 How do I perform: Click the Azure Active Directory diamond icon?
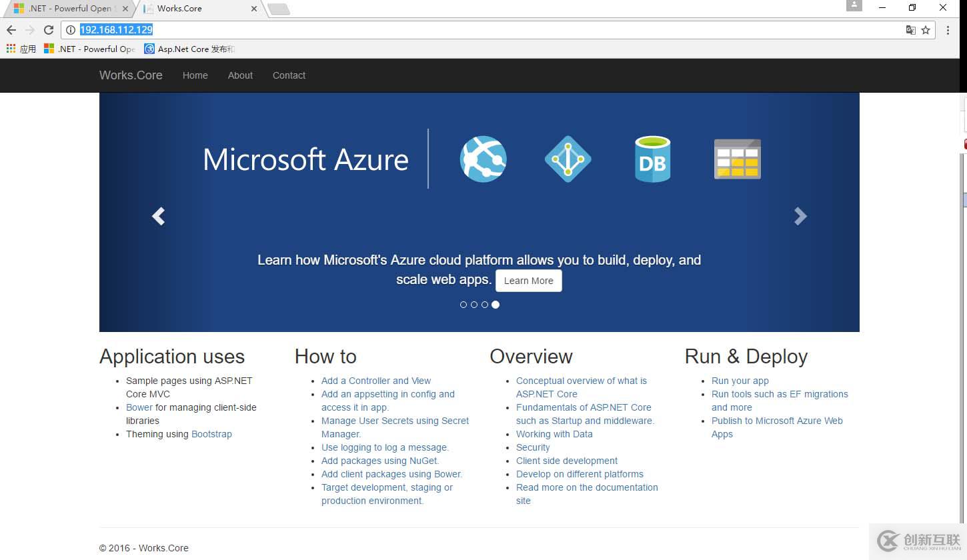tap(568, 159)
